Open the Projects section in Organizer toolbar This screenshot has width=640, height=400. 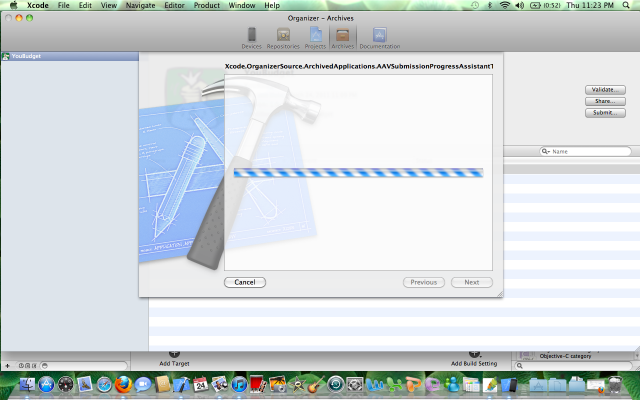(315, 38)
